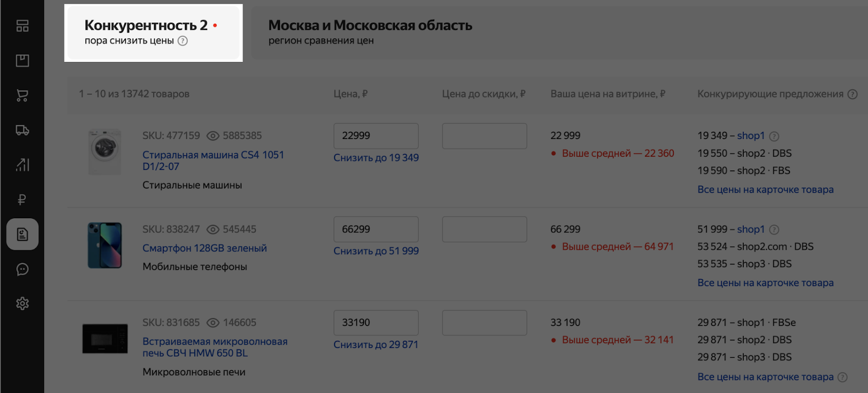Open support chat via the speech bubble icon

pos(22,269)
